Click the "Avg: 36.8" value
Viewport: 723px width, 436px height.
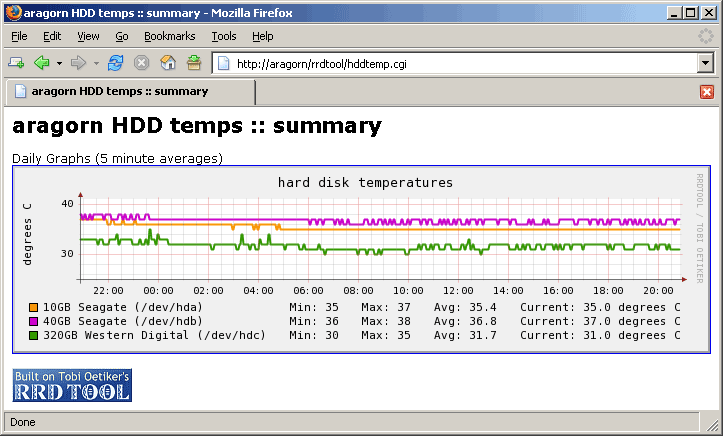coord(465,321)
